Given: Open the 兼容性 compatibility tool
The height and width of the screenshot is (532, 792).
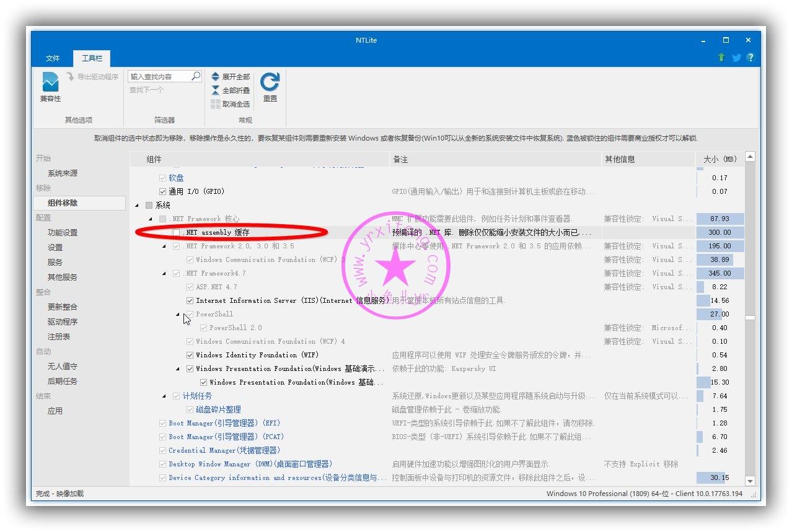Looking at the screenshot, I should tap(50, 87).
